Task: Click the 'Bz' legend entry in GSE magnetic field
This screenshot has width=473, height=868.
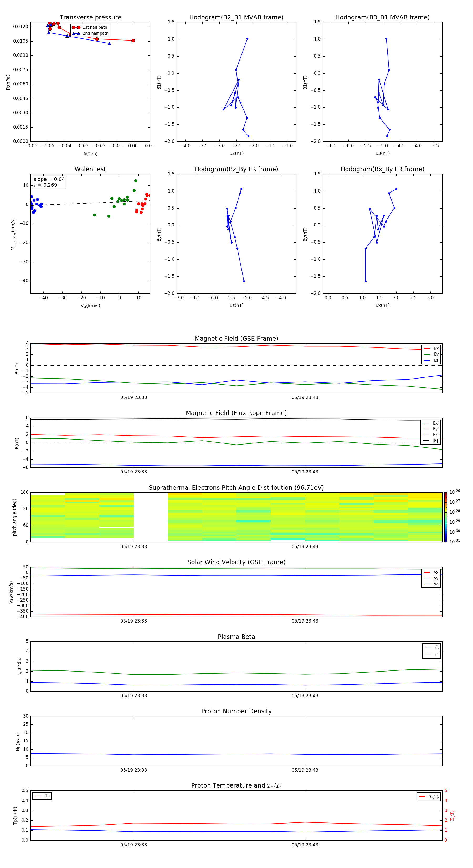Action: tap(431, 360)
